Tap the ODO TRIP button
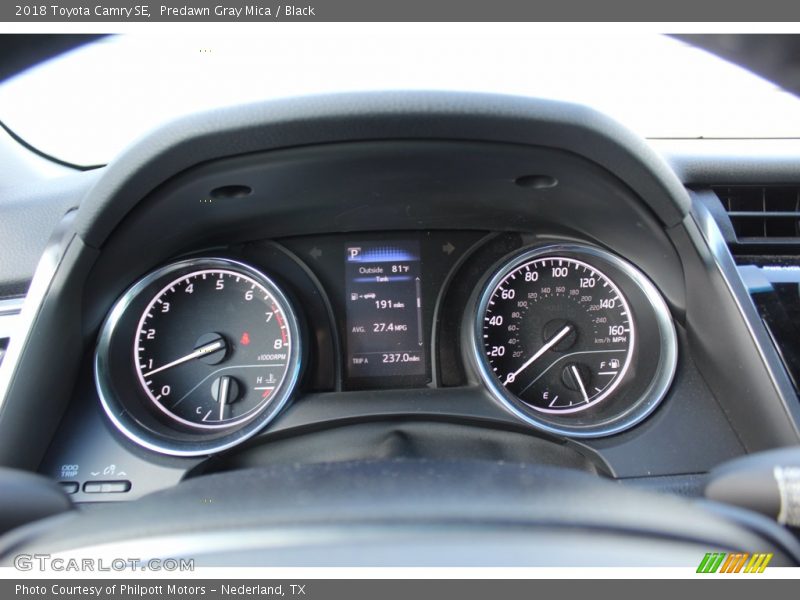The image size is (800, 600). click(69, 488)
